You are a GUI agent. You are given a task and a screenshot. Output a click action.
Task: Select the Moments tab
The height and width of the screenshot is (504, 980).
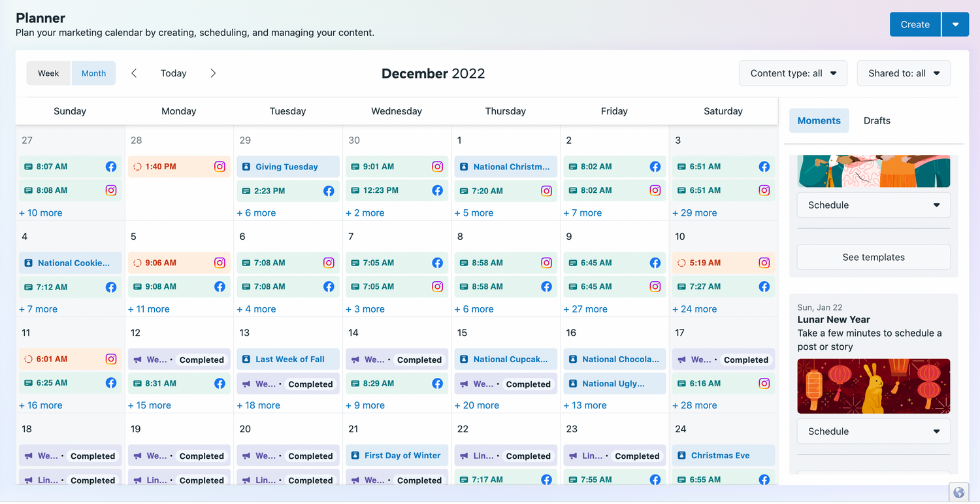click(819, 120)
